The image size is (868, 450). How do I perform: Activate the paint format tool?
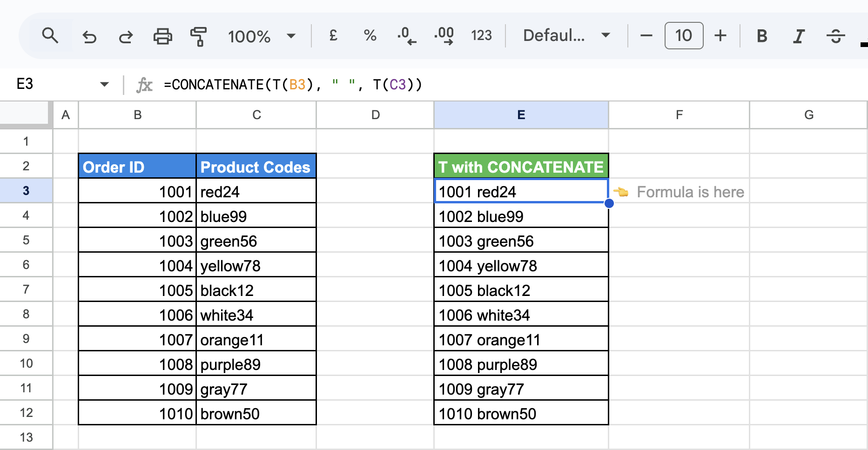199,36
